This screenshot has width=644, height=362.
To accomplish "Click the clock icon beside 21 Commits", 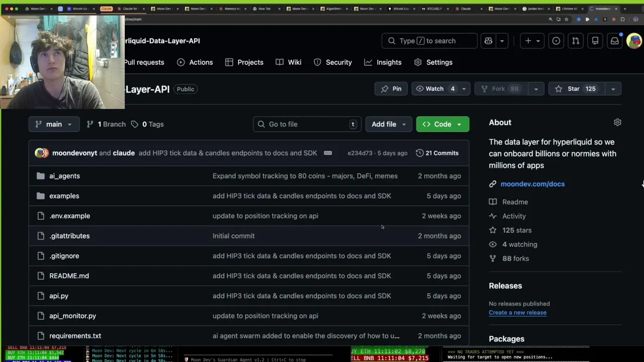I will pyautogui.click(x=420, y=153).
